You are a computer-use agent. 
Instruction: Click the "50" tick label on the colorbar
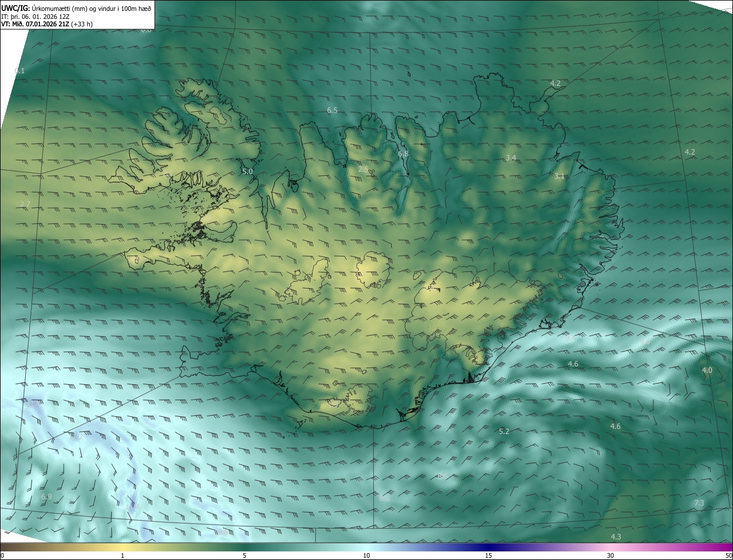[x=728, y=555]
